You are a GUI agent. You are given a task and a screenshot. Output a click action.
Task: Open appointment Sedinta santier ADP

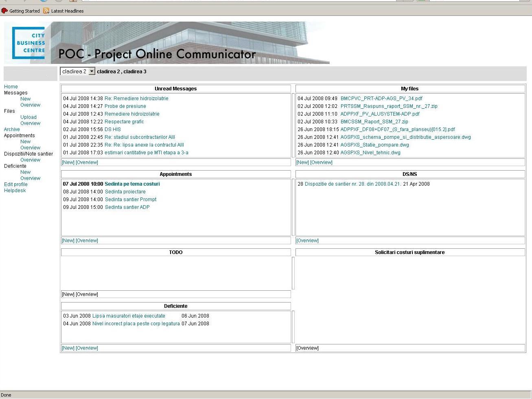coord(127,207)
